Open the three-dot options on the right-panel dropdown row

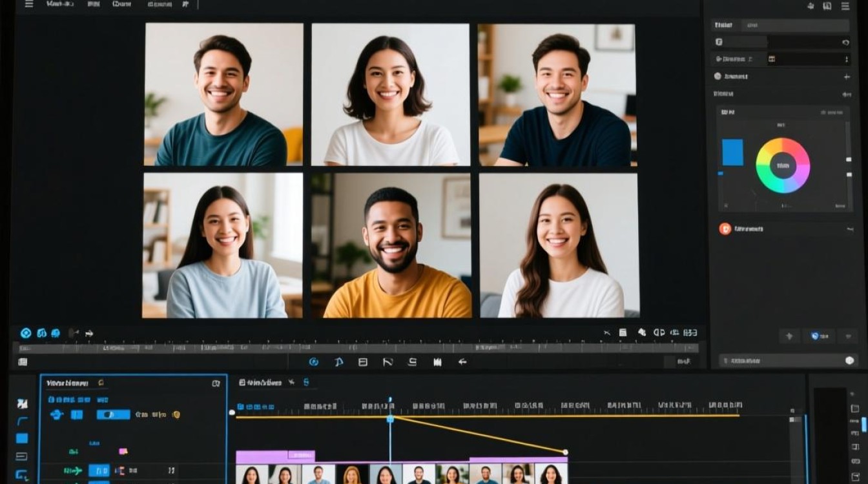(847, 59)
